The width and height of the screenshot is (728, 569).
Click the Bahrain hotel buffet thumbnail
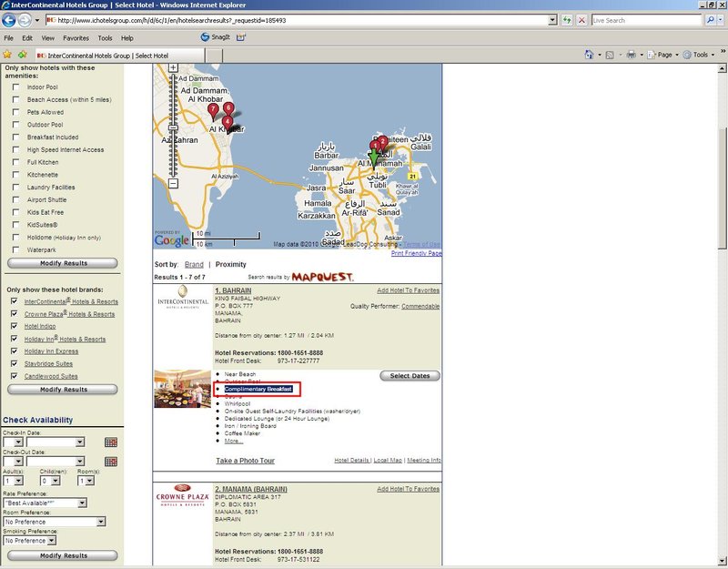183,389
